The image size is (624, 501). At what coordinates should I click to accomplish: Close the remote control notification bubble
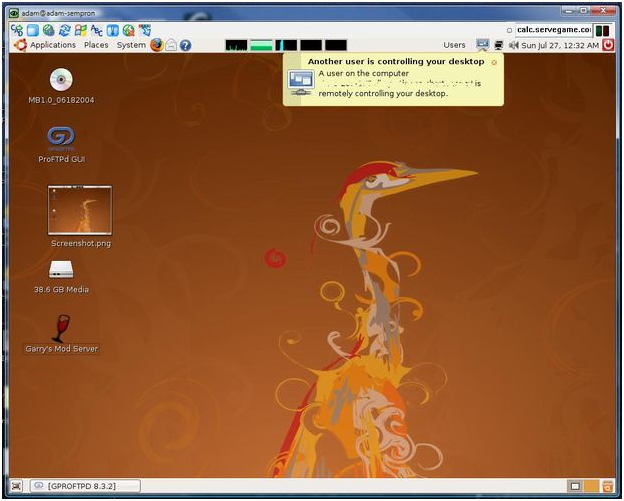pyautogui.click(x=493, y=62)
